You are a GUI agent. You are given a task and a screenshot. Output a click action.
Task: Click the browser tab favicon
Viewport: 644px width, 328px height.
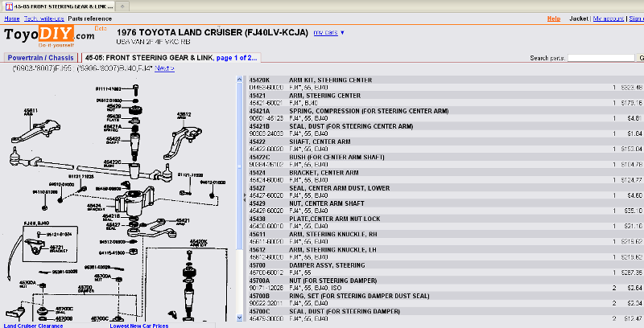click(x=6, y=6)
